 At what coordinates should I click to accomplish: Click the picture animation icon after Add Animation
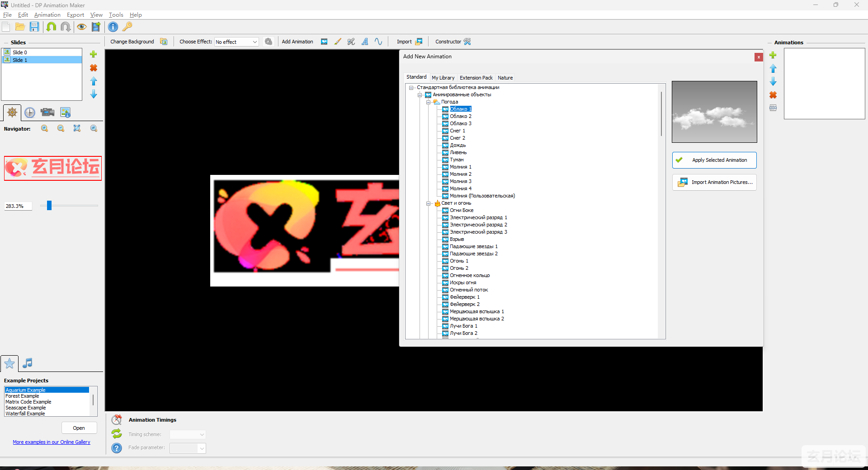pyautogui.click(x=324, y=42)
